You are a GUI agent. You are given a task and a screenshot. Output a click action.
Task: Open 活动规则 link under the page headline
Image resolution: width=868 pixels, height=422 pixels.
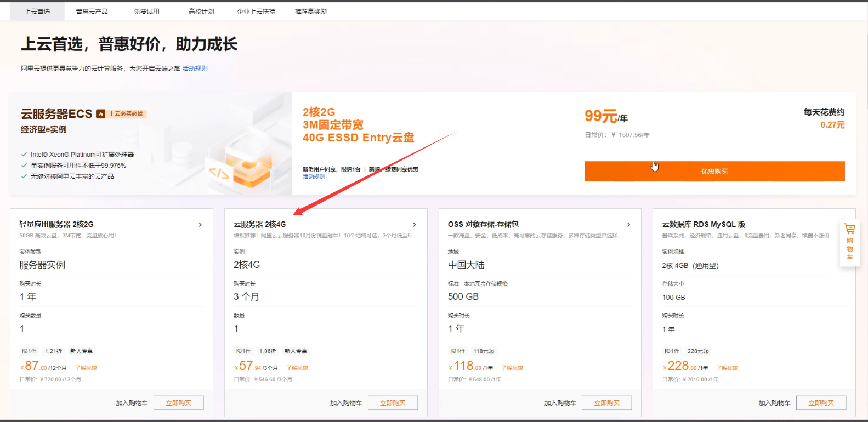195,69
